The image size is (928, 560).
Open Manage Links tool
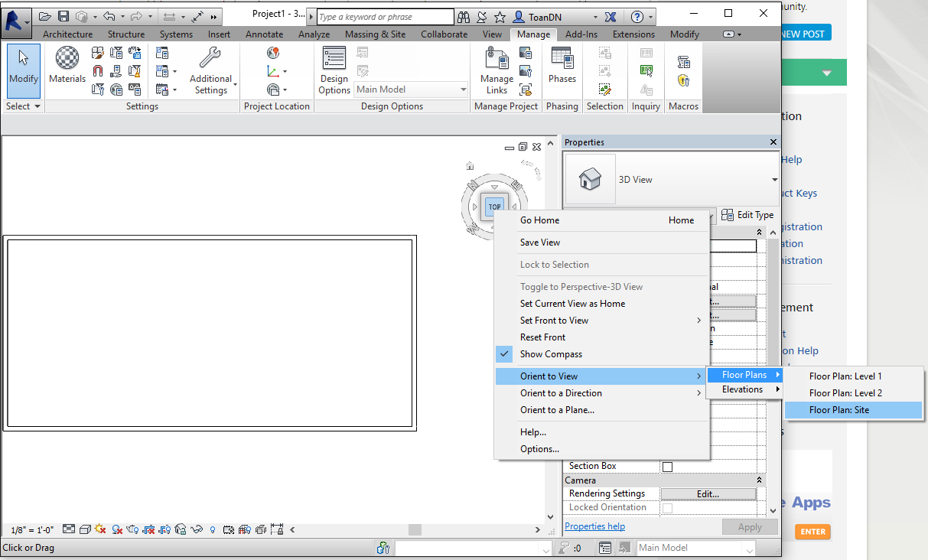[x=497, y=71]
